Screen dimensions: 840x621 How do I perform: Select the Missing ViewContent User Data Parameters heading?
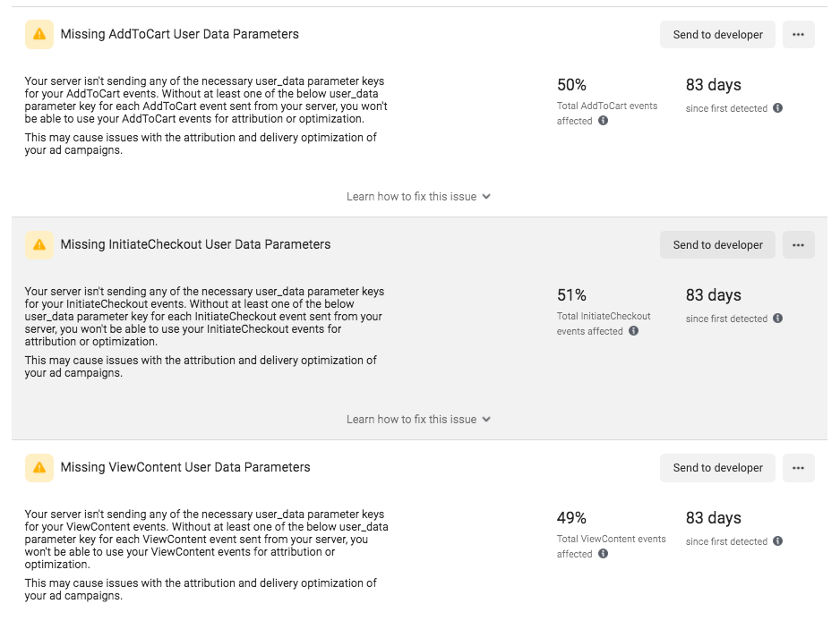click(x=185, y=467)
